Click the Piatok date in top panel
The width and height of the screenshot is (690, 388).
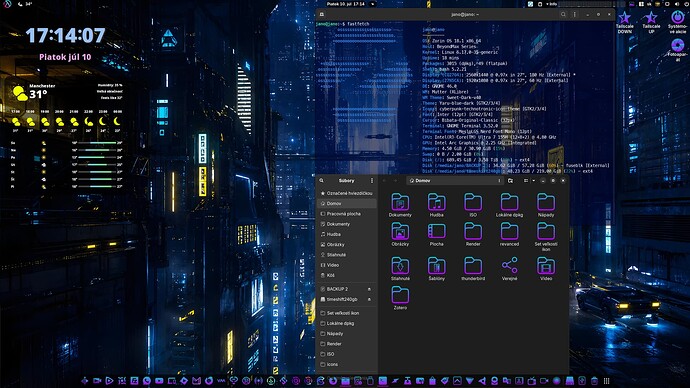click(x=346, y=4)
